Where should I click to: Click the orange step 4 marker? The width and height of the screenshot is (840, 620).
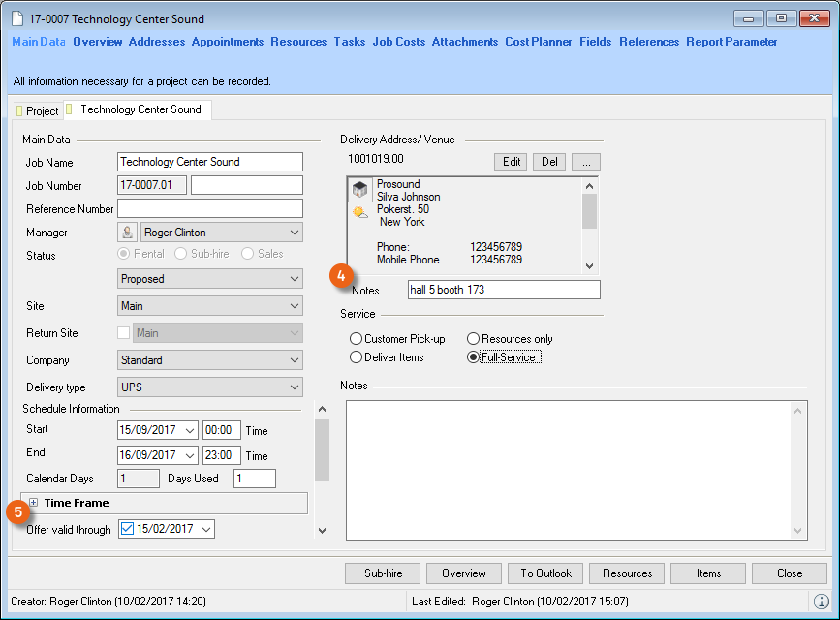340,275
